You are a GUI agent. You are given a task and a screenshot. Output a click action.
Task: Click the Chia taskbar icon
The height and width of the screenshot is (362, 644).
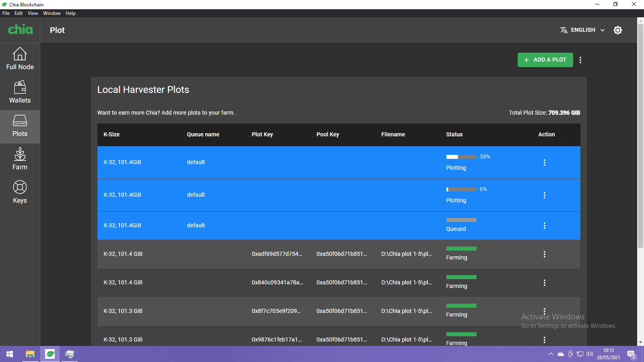tap(50, 354)
